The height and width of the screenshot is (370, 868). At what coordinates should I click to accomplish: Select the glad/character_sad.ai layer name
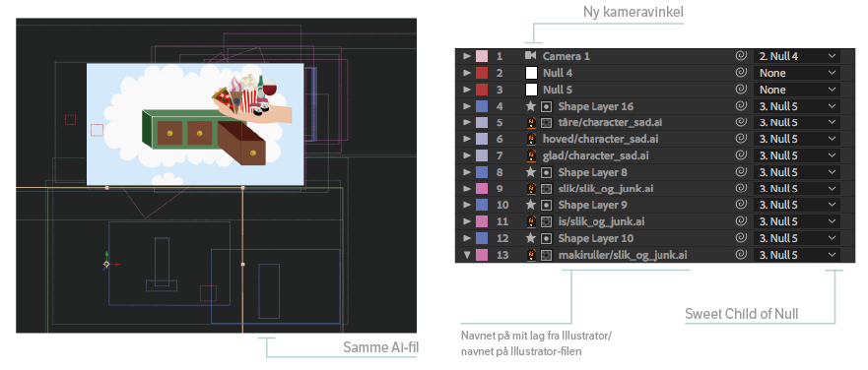(596, 155)
